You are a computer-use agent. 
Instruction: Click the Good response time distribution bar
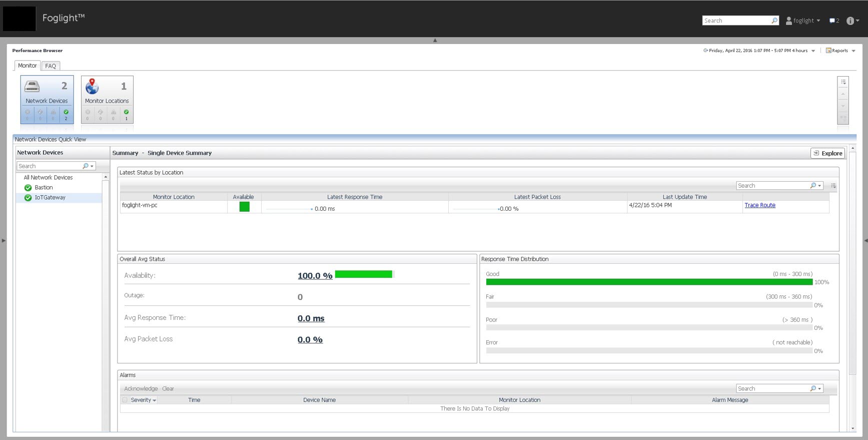click(x=649, y=282)
